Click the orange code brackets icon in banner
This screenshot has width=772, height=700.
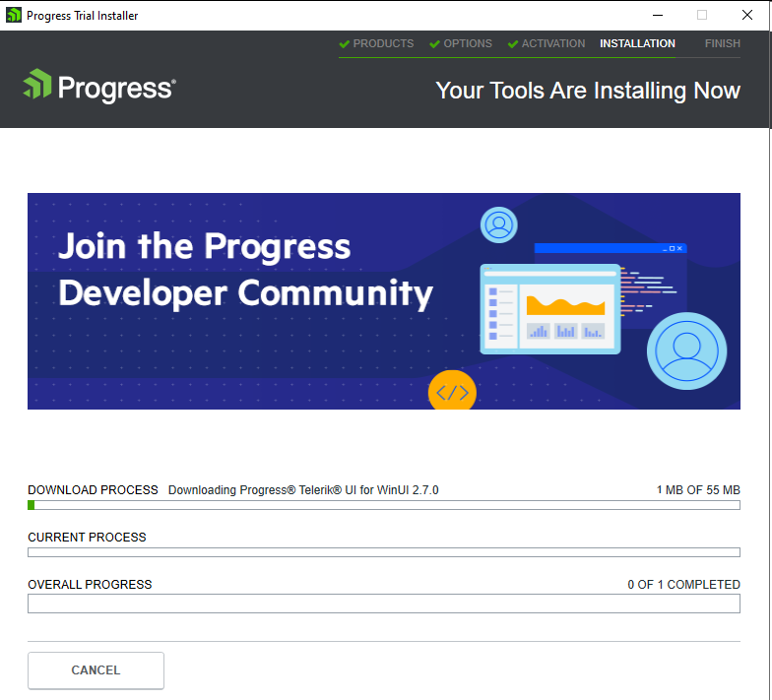(x=452, y=391)
